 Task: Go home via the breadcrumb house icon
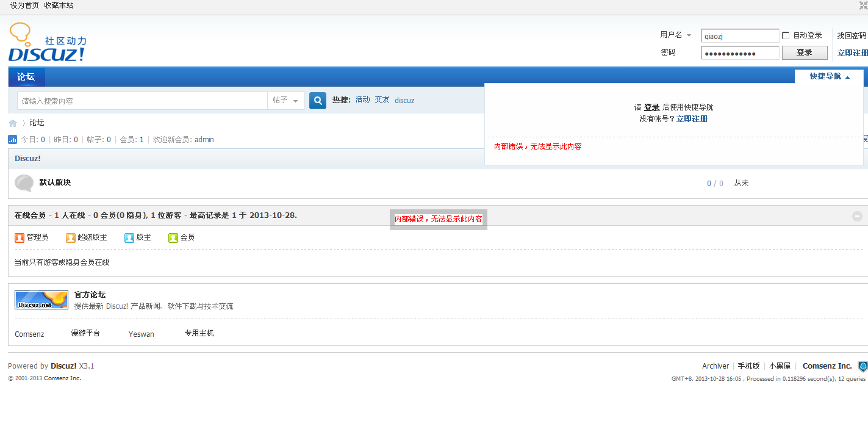click(x=13, y=123)
